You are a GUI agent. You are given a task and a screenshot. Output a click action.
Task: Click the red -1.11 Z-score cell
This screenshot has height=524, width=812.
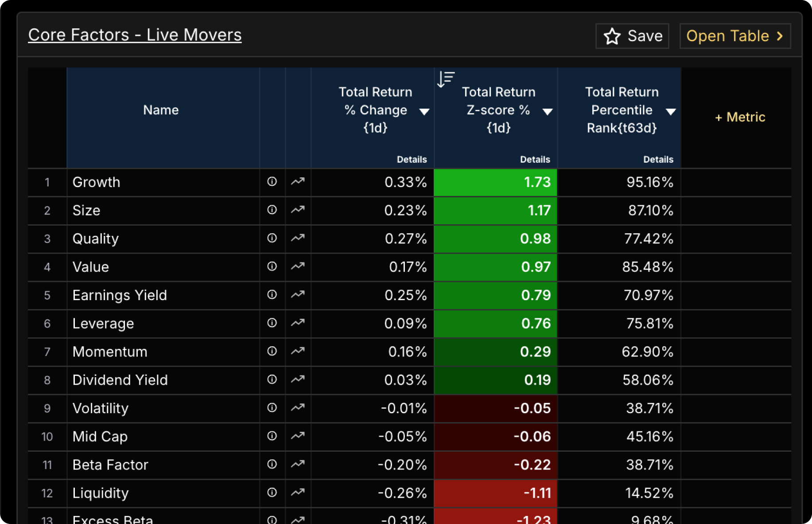[495, 493]
